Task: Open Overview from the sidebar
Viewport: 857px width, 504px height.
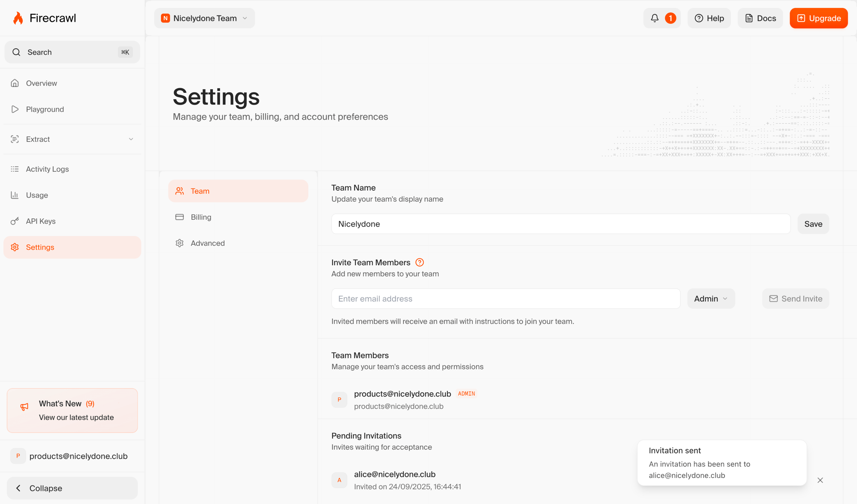Action: click(x=72, y=83)
